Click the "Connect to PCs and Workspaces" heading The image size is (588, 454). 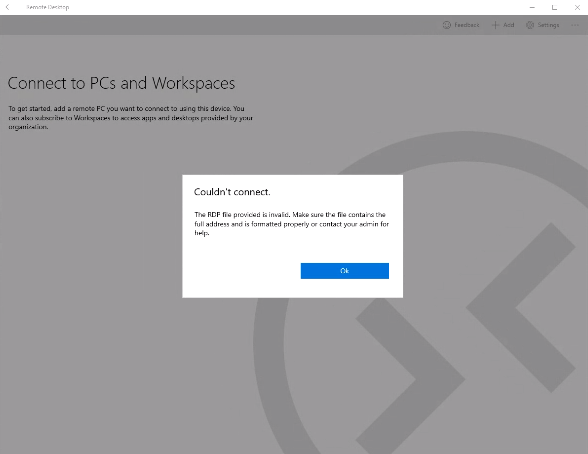click(122, 83)
